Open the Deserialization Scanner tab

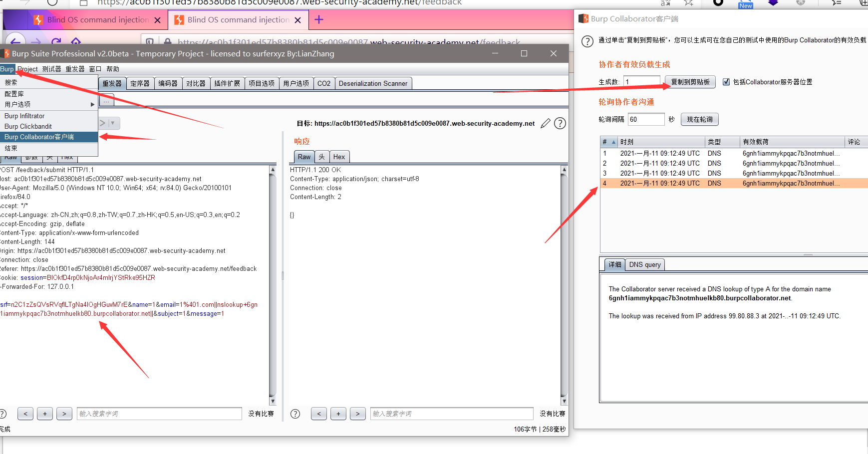pos(373,83)
